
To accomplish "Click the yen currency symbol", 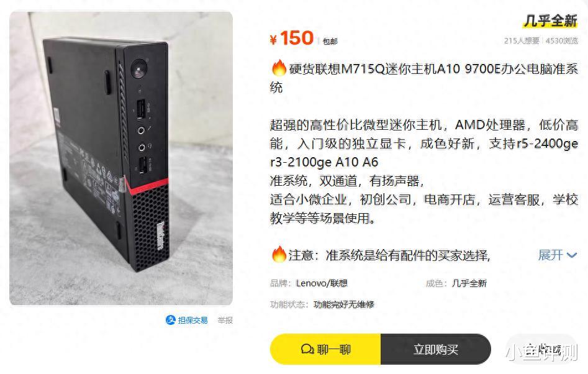I will [x=273, y=39].
